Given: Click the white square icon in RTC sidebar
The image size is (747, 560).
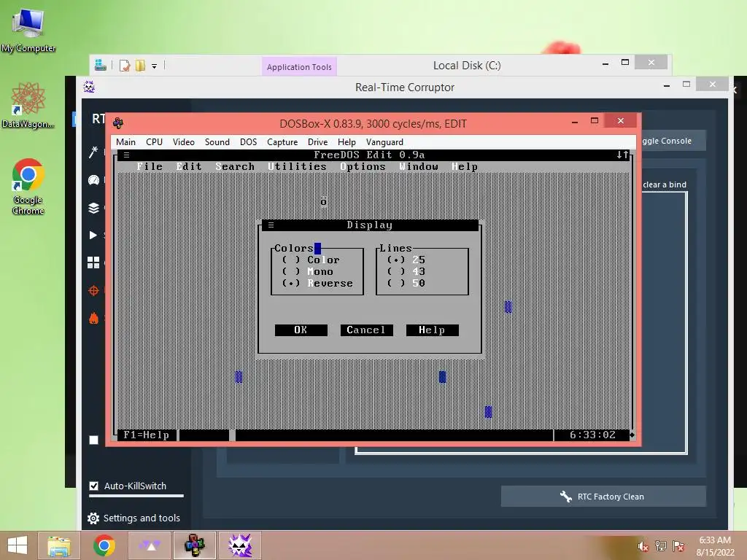Looking at the screenshot, I should pyautogui.click(x=93, y=440).
